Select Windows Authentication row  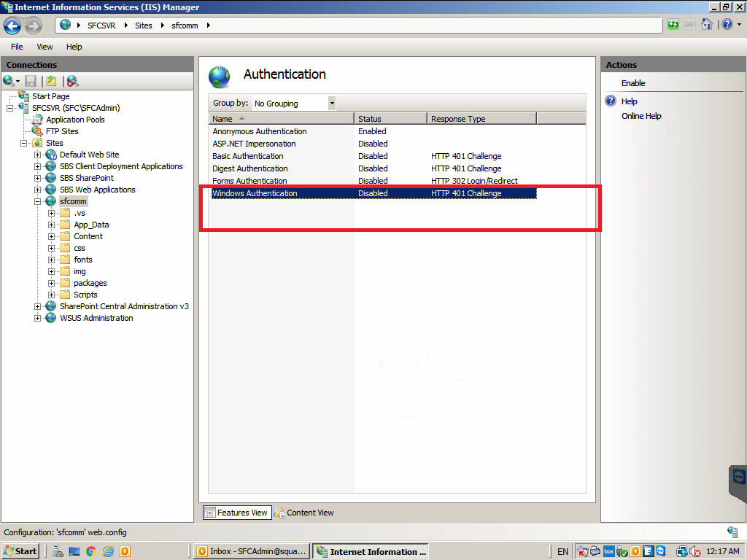(374, 193)
